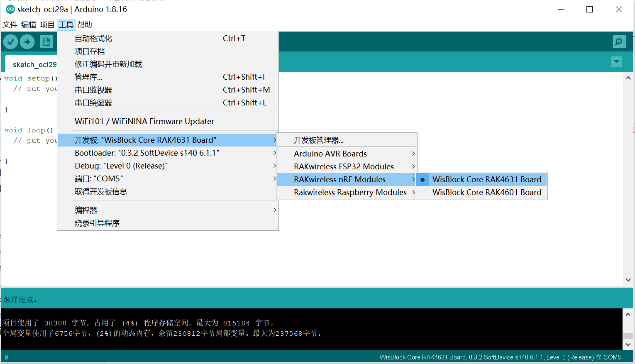Open 开发板管理器... boards manager

(347, 140)
